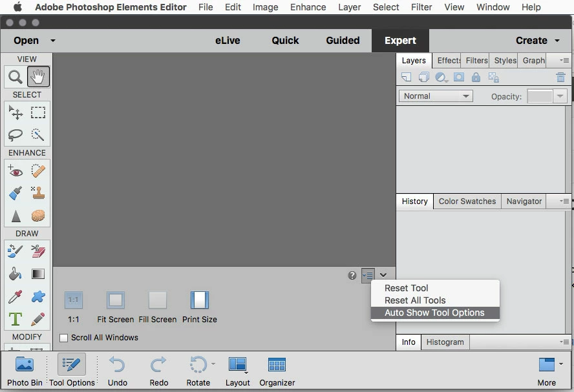Select the Pencil tool

tap(38, 319)
